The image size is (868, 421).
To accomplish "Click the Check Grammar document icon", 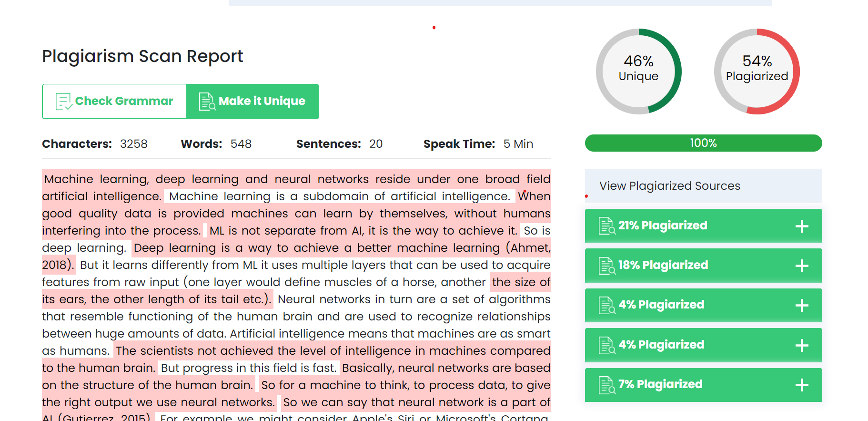I will tap(64, 102).
